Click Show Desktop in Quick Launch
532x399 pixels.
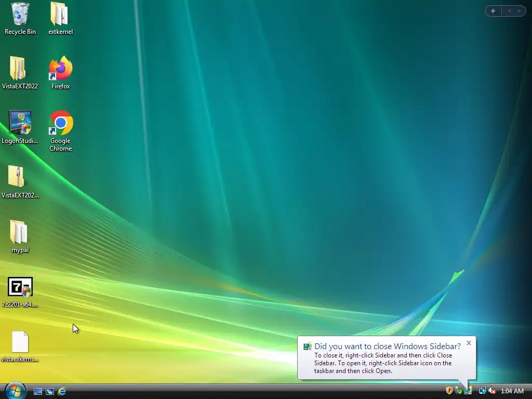38,392
